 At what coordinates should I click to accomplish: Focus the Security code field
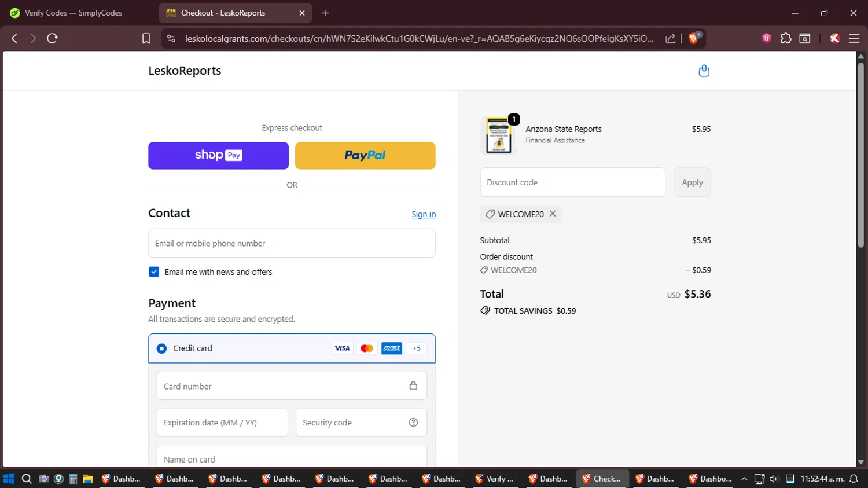[x=361, y=423]
